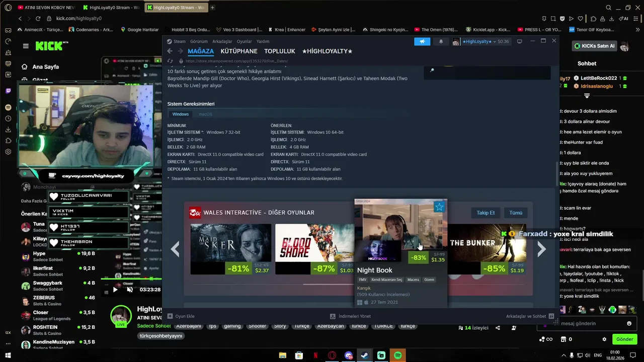Reload the browser page

point(38,19)
